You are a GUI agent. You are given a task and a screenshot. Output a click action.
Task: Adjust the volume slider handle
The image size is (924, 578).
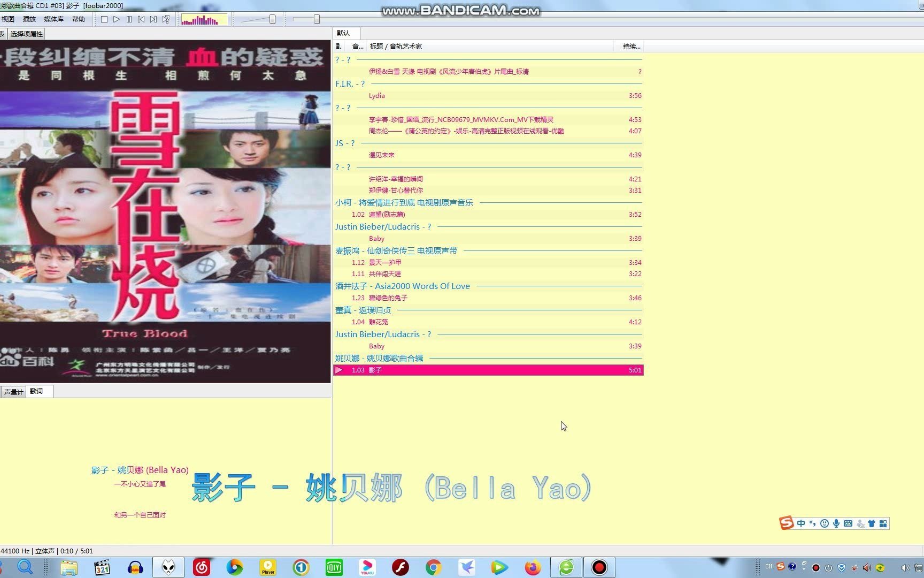pos(272,19)
